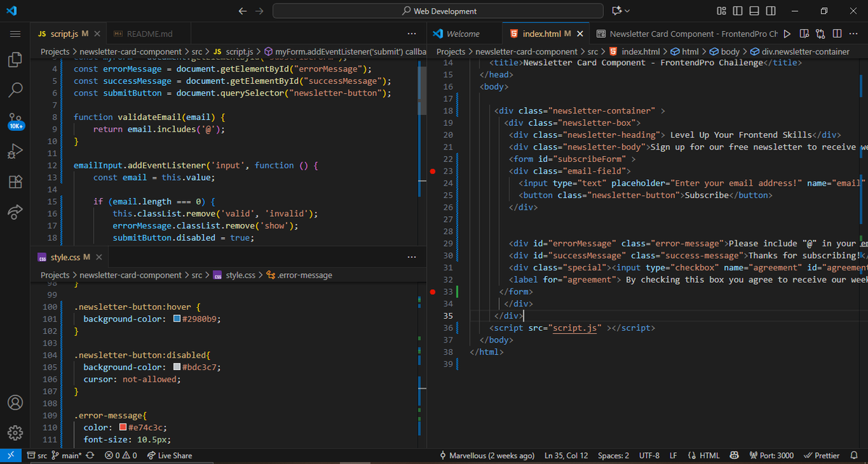Open changes compare icon in editor toolbar
868x464 pixels.
pos(820,34)
